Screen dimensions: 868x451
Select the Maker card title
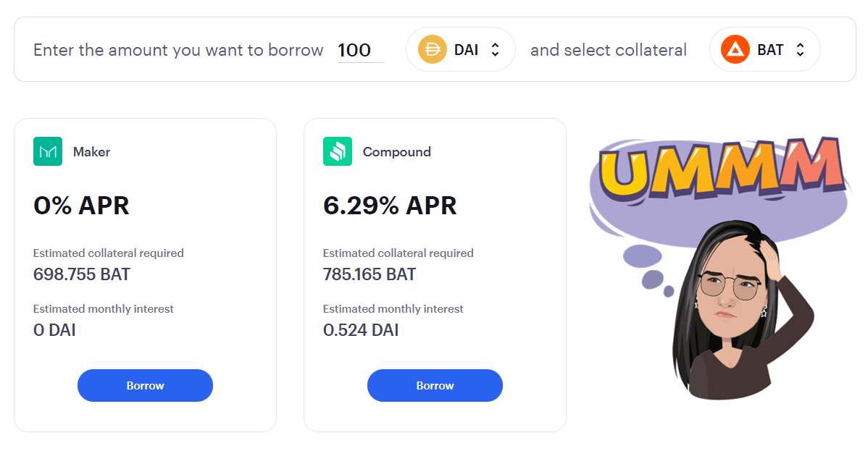(x=91, y=152)
